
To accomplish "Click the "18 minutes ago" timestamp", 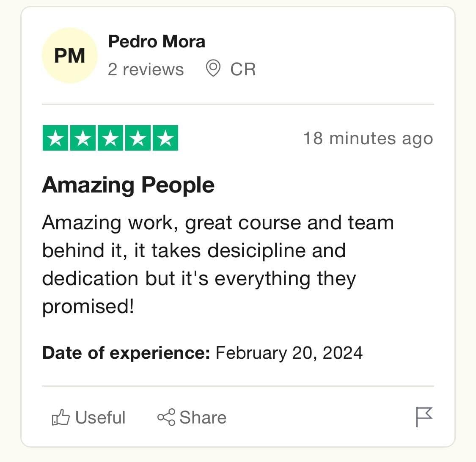I will 368,139.
